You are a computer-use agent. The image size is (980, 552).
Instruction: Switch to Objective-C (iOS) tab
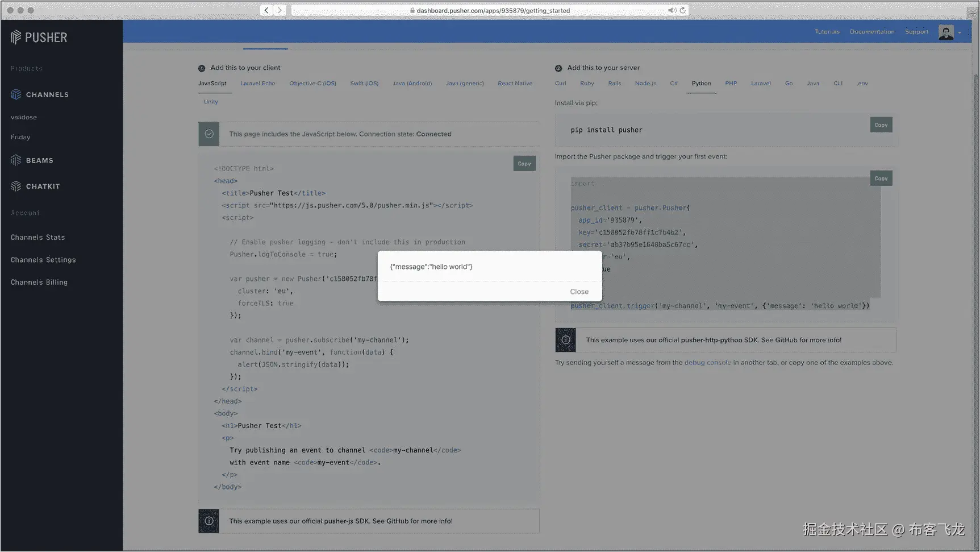(x=313, y=84)
